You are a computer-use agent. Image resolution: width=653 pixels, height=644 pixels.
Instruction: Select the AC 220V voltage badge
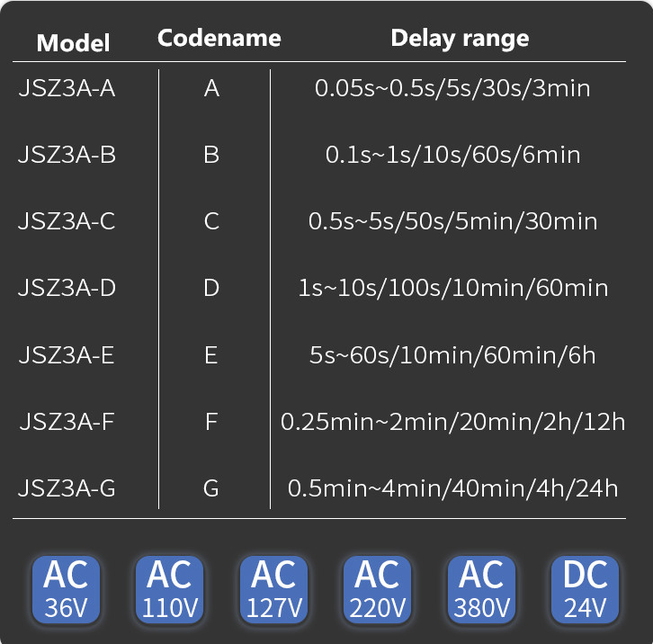pos(377,589)
